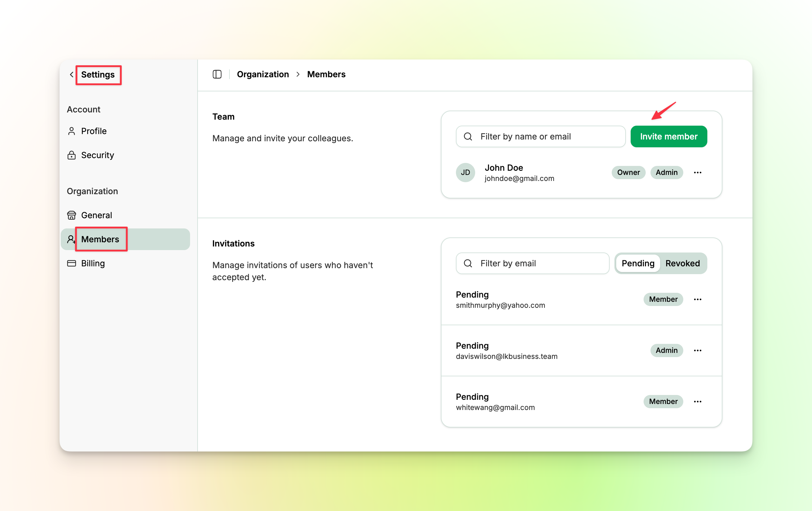This screenshot has width=812, height=511.
Task: Open General organization settings
Action: [x=96, y=215]
